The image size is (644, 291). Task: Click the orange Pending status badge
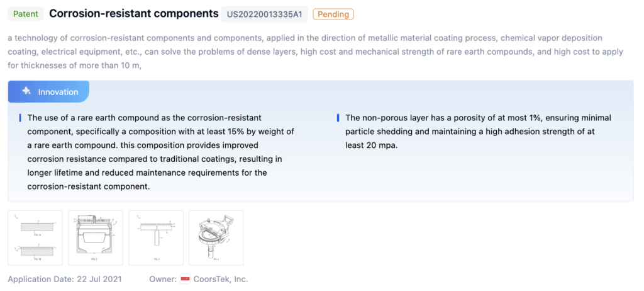click(x=333, y=14)
